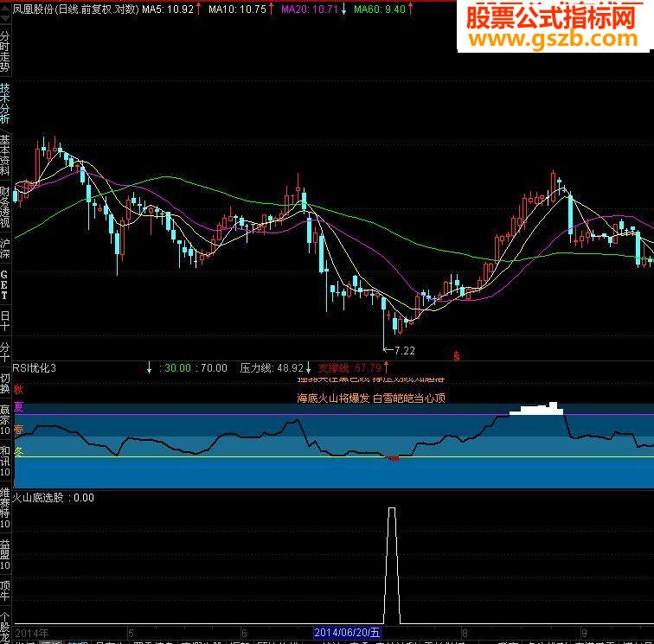Viewport: 654px width, 644px height.
Task: Select the 维赛特10 sidebar tab
Action: [4, 507]
